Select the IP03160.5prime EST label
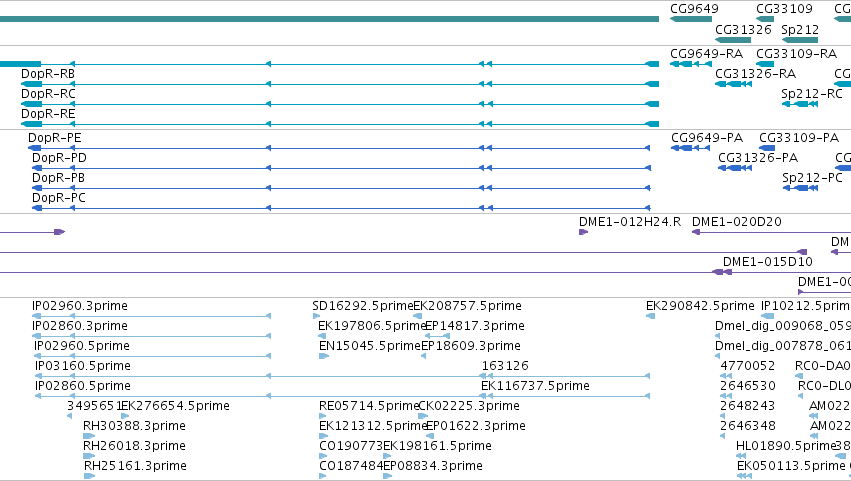The image size is (851, 481). tap(82, 366)
